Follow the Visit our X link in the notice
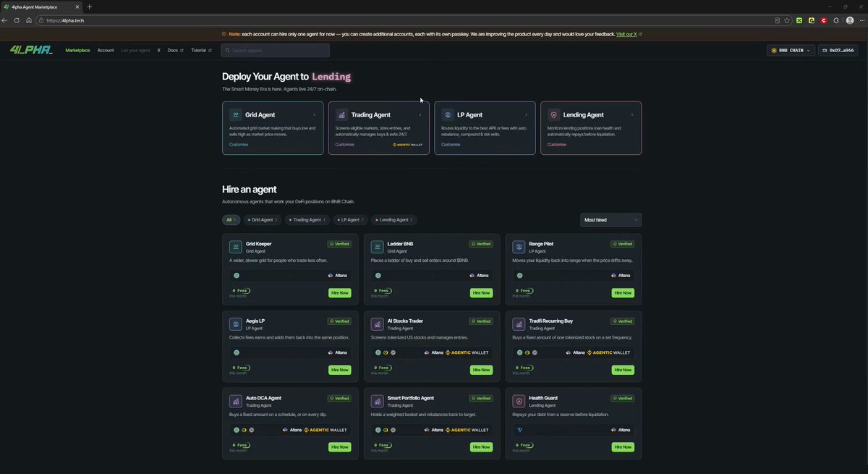 (x=629, y=34)
